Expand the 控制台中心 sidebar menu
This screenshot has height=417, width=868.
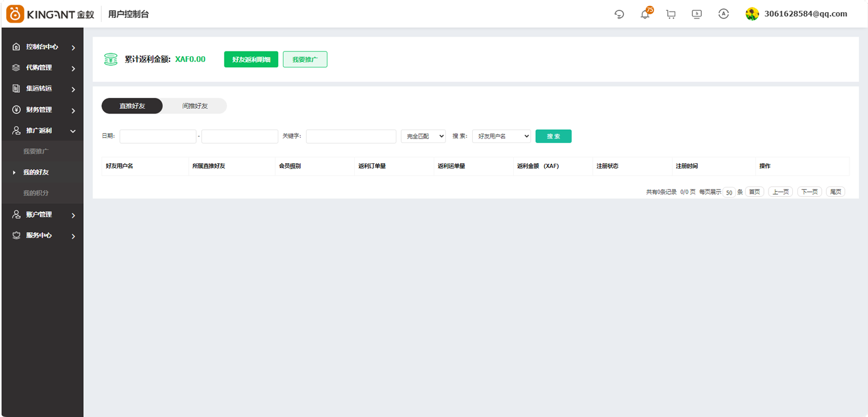coord(43,47)
